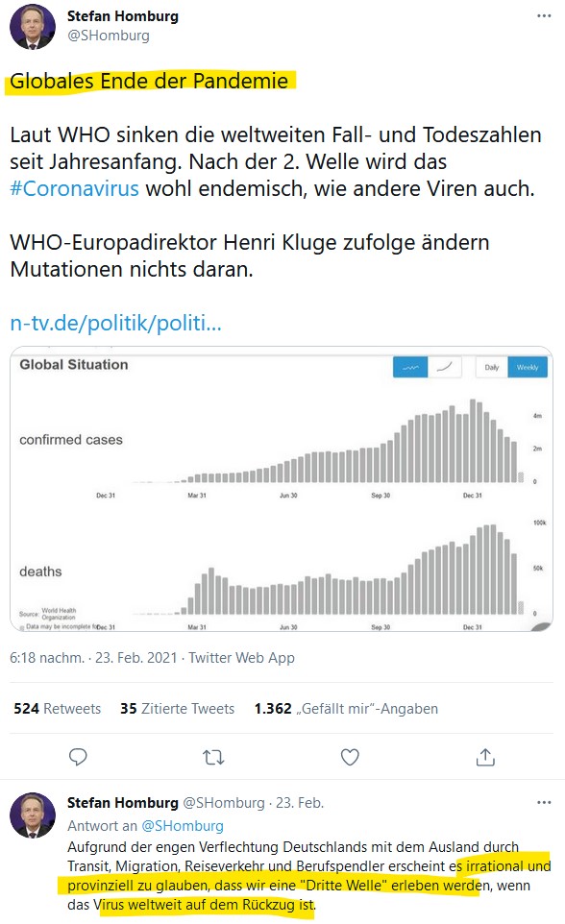Click the retweet arrows icon
The image size is (565, 924).
tap(213, 757)
